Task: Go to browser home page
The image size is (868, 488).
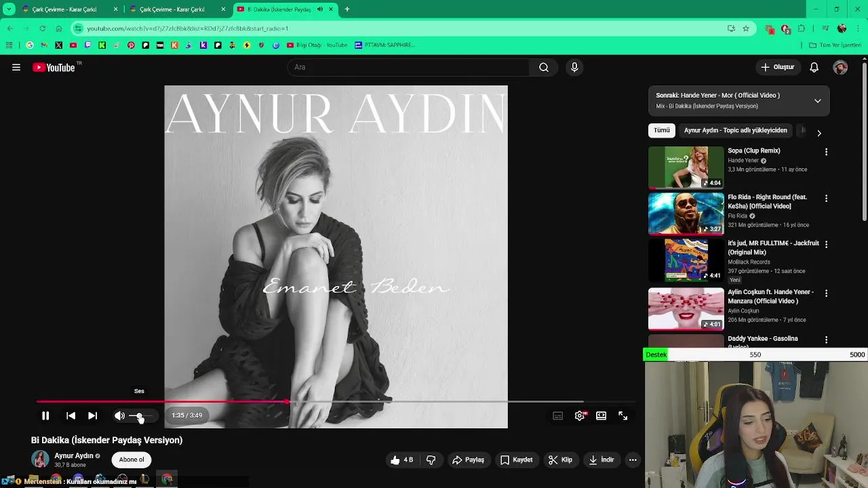Action: (x=58, y=28)
